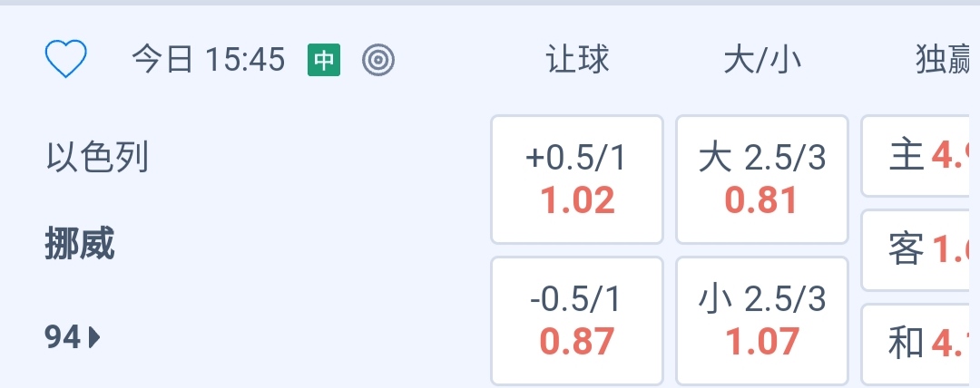Tap the red 1.02 odds value
The image size is (980, 388).
click(578, 200)
